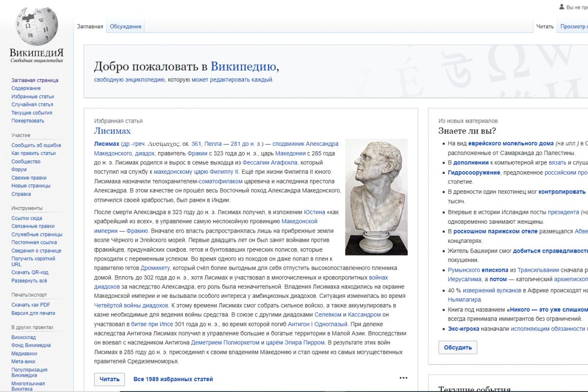Open Фессалии link in article text
This screenshot has height=392, width=588.
click(x=257, y=162)
